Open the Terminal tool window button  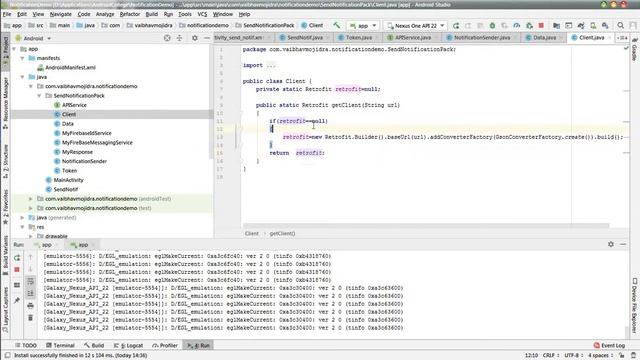click(x=60, y=345)
